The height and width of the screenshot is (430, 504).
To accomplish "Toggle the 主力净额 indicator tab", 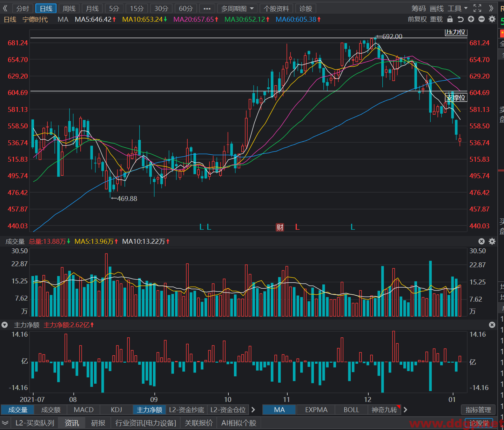I will 149,410.
